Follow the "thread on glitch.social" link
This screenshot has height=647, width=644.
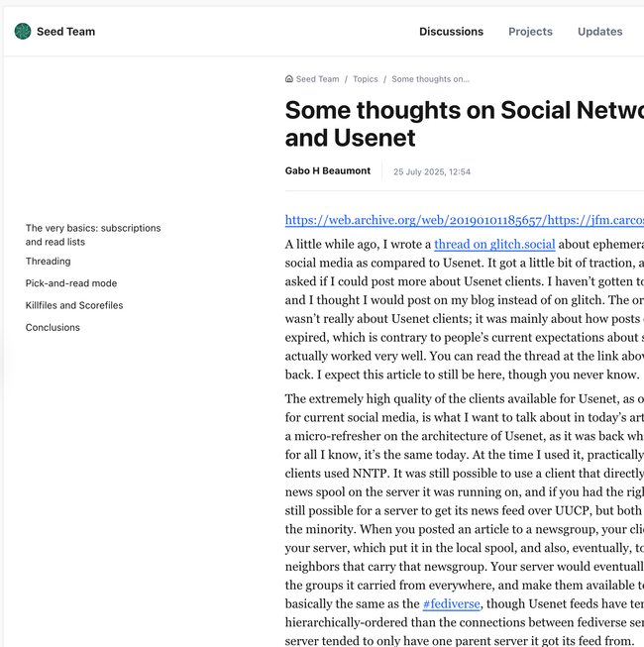[x=494, y=244]
